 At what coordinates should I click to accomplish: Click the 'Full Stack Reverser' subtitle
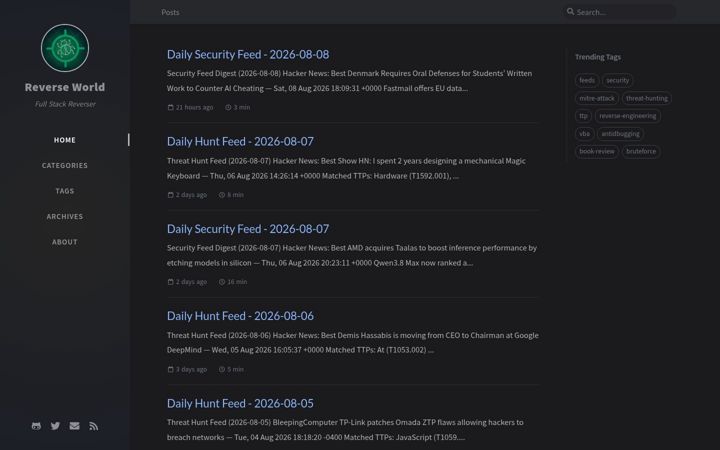(65, 104)
